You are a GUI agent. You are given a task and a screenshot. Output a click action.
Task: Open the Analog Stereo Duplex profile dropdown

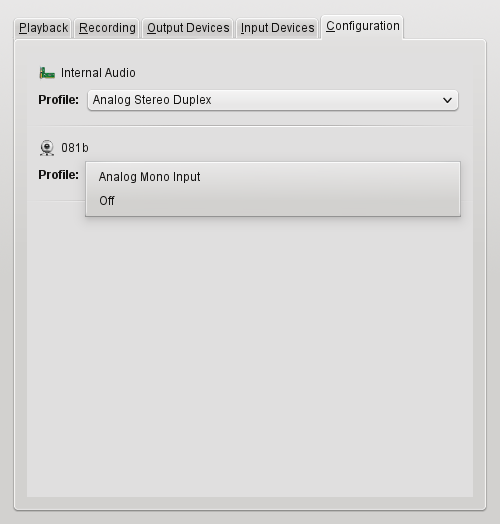point(273,100)
